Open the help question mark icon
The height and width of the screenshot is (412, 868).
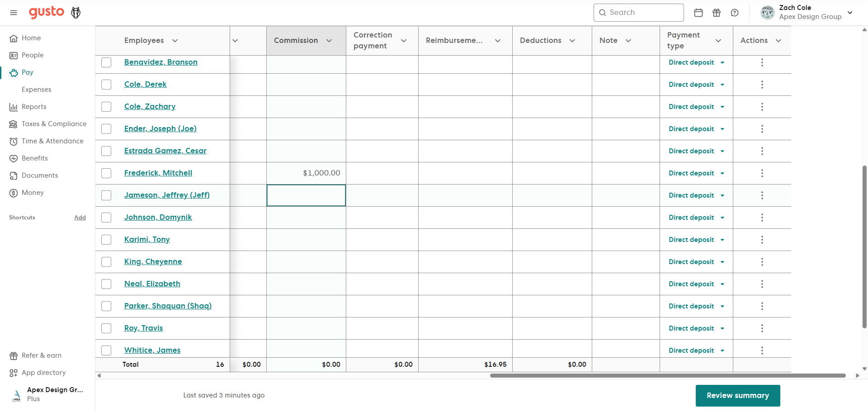pyautogui.click(x=735, y=13)
